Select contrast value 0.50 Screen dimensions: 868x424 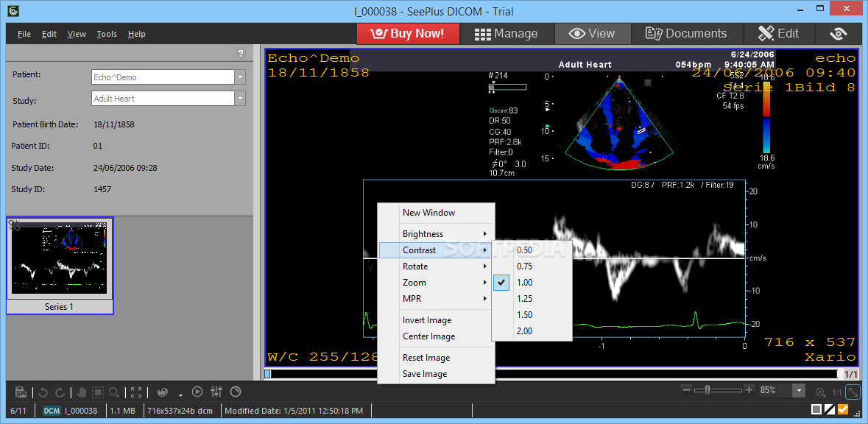pos(532,250)
